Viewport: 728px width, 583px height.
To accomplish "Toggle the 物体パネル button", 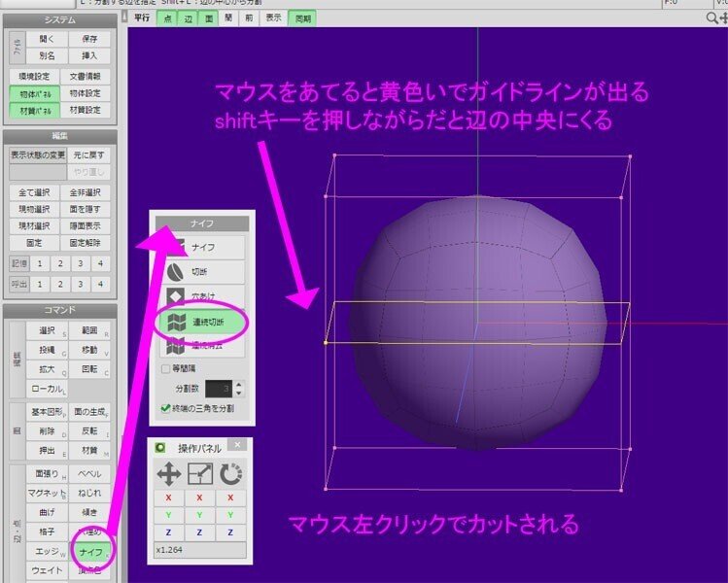I will click(35, 94).
